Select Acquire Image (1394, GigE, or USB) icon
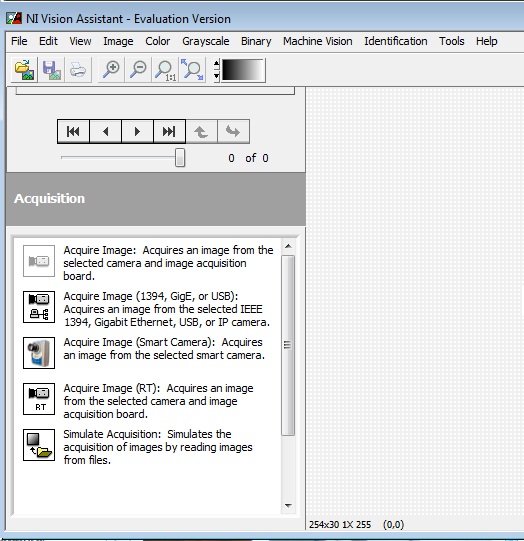 pyautogui.click(x=39, y=307)
